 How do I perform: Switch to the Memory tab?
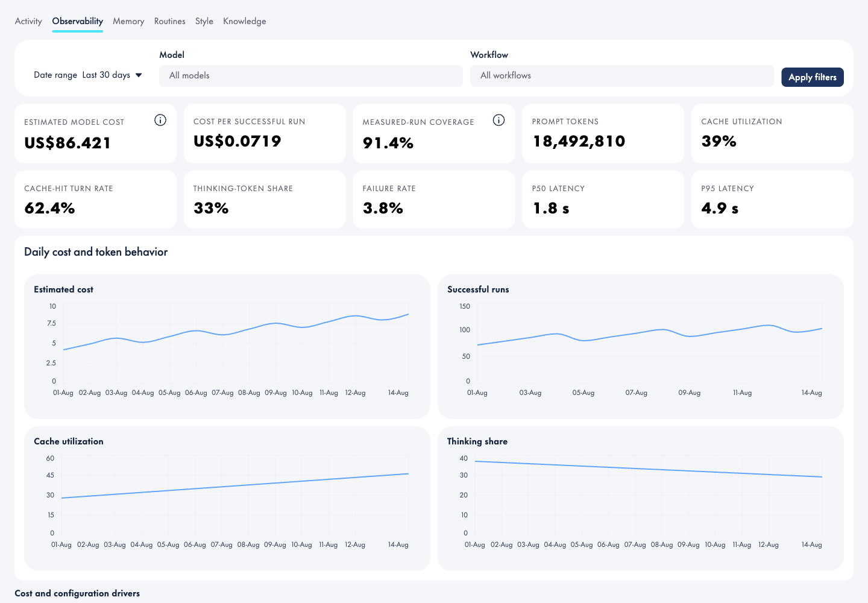[x=128, y=21]
